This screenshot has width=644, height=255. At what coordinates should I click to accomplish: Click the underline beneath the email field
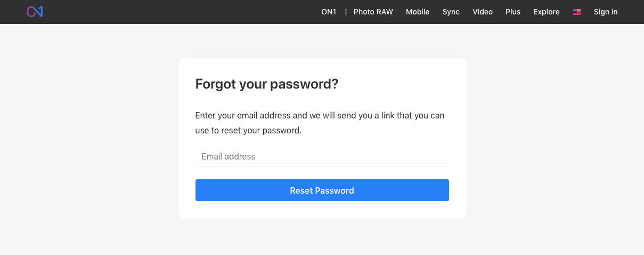[322, 166]
